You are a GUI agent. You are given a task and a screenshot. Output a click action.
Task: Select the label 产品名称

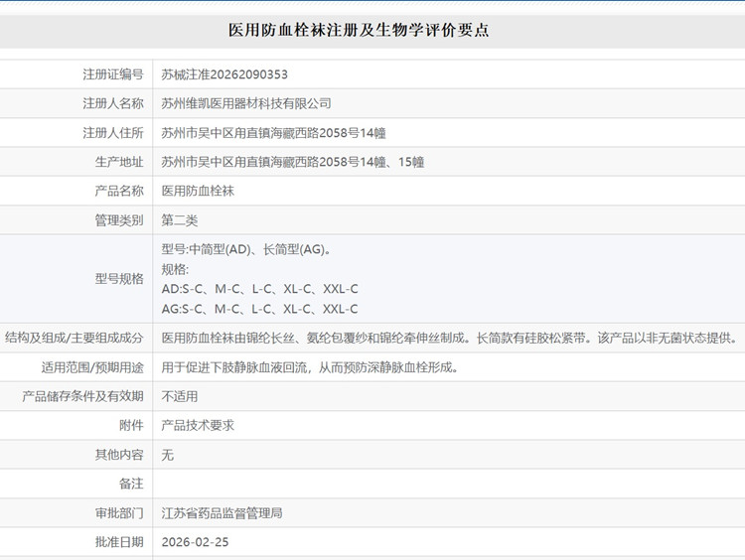tap(119, 191)
